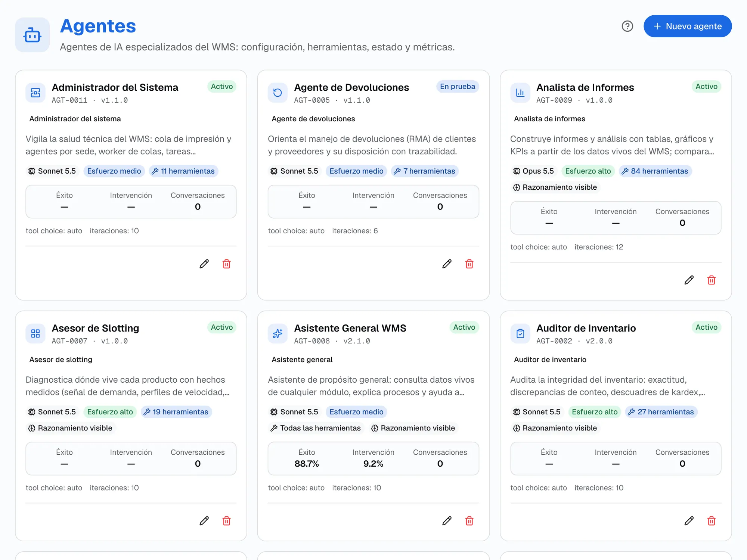747x560 pixels.
Task: Edit the Agente de Devoluciones card
Action: (447, 264)
